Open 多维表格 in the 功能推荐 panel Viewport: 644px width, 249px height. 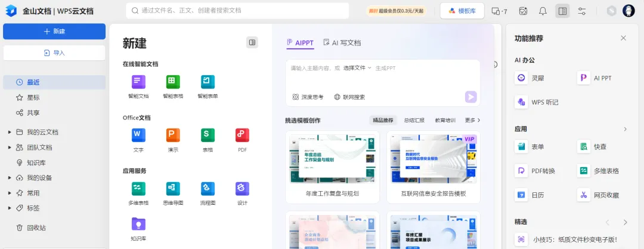(x=599, y=171)
